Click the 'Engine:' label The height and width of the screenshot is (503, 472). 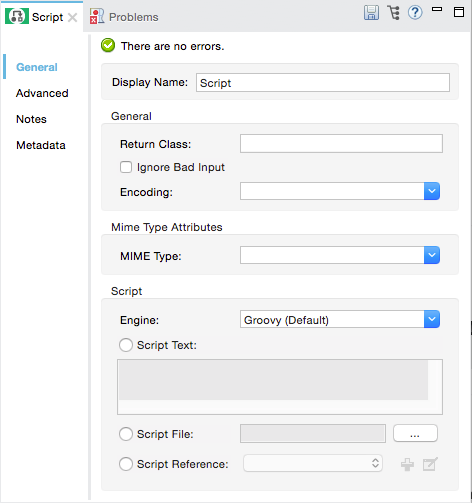[139, 320]
